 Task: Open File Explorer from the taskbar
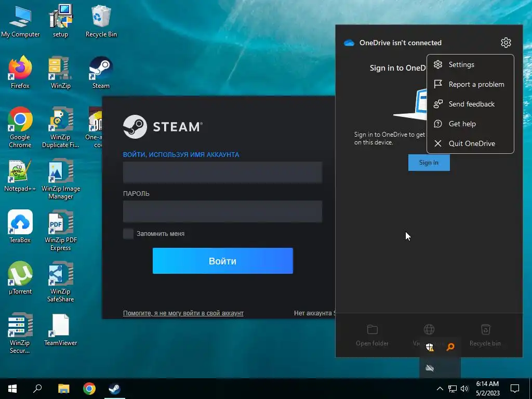point(63,389)
